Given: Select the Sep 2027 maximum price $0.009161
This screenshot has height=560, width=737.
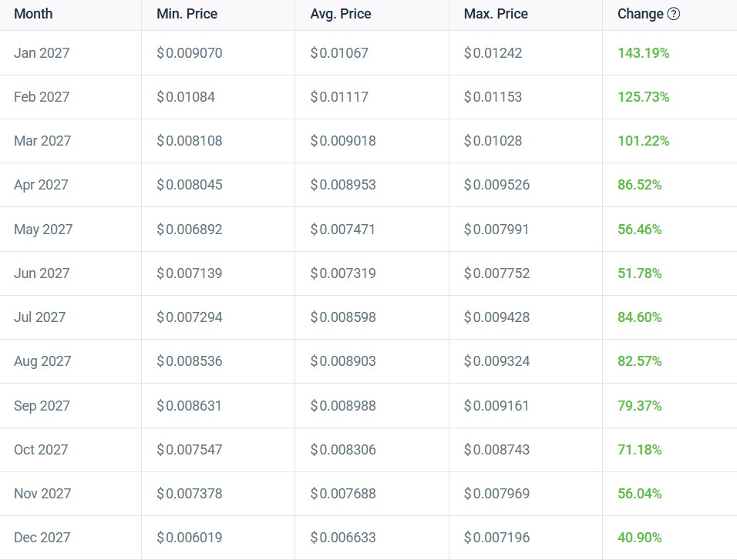Looking at the screenshot, I should (496, 406).
